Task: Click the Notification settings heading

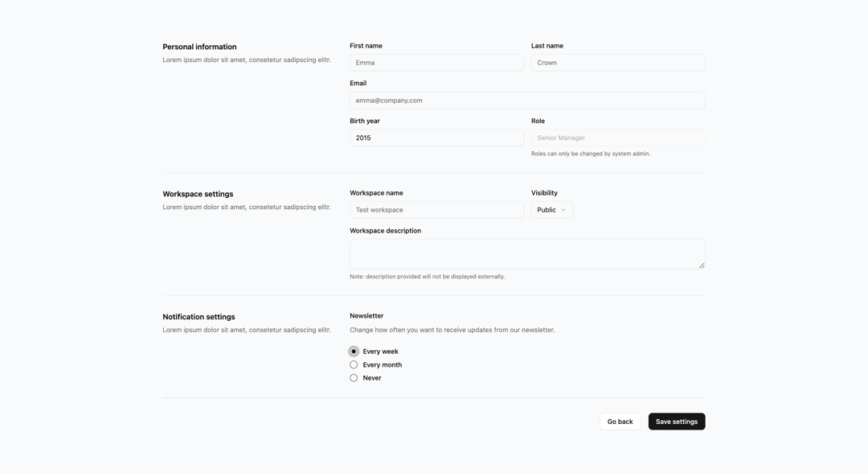Action: tap(199, 318)
